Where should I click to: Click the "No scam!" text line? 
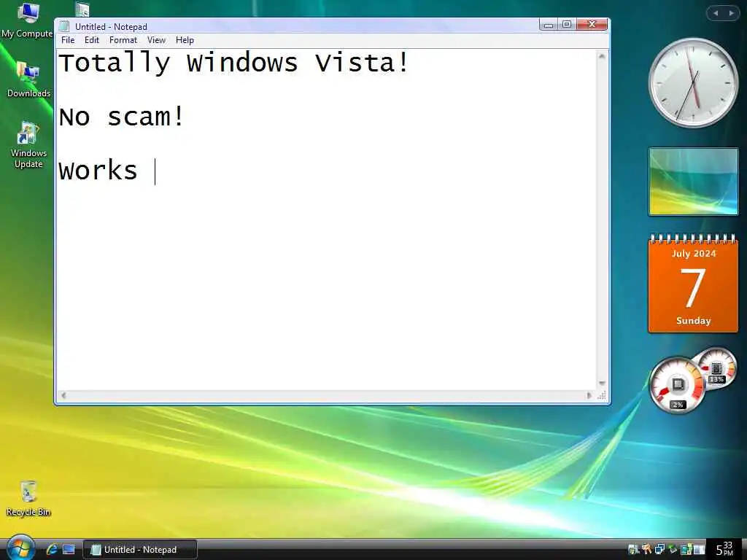pos(121,116)
